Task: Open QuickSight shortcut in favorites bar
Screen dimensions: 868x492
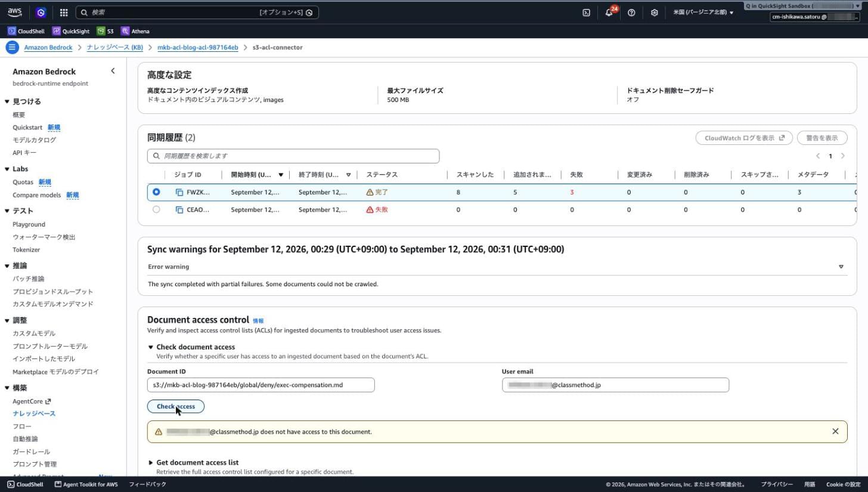Action: coord(70,31)
